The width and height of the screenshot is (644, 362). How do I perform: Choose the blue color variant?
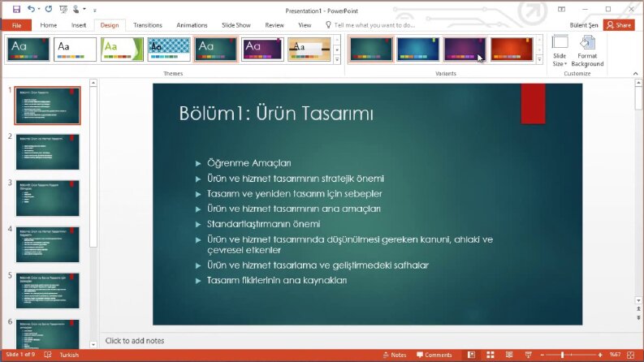tap(418, 50)
